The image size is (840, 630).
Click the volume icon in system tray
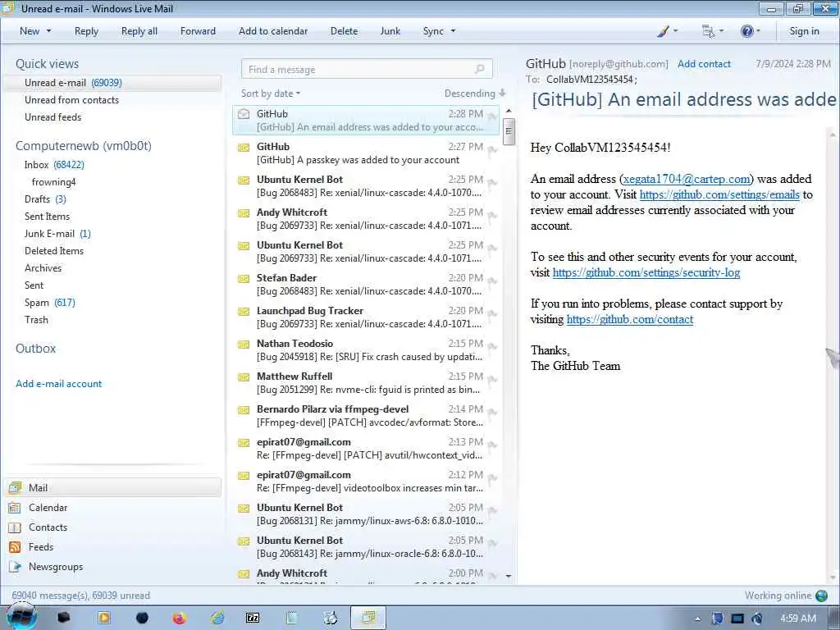pyautogui.click(x=756, y=619)
